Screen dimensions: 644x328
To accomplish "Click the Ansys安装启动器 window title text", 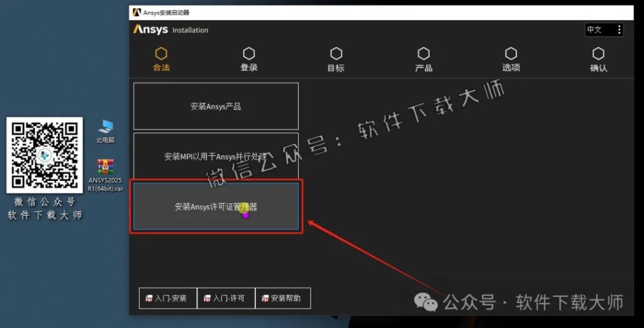I will point(166,13).
